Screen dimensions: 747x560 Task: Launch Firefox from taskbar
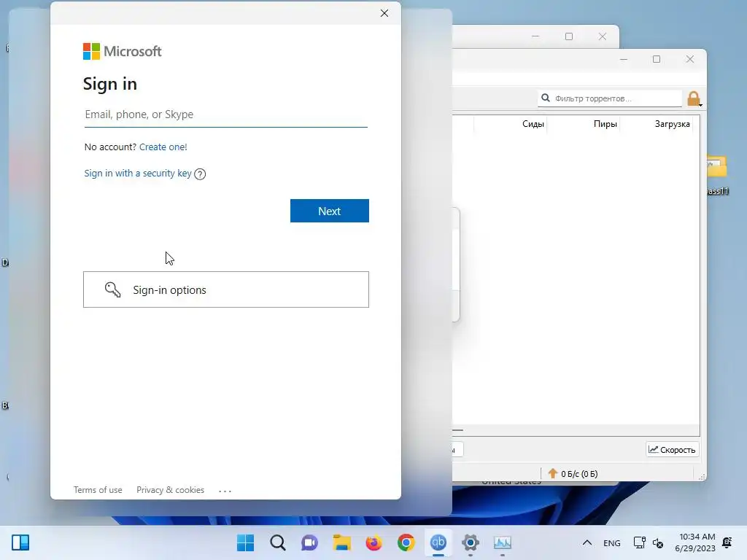click(x=374, y=542)
